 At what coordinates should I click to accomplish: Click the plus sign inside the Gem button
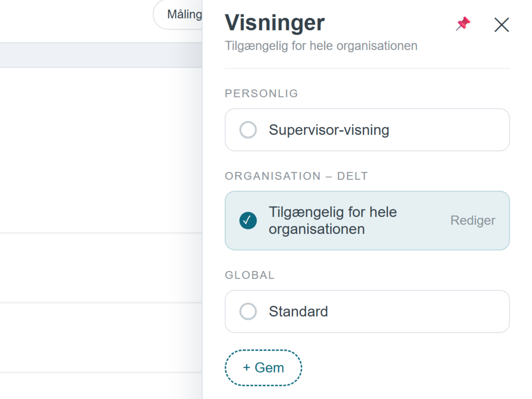point(247,368)
